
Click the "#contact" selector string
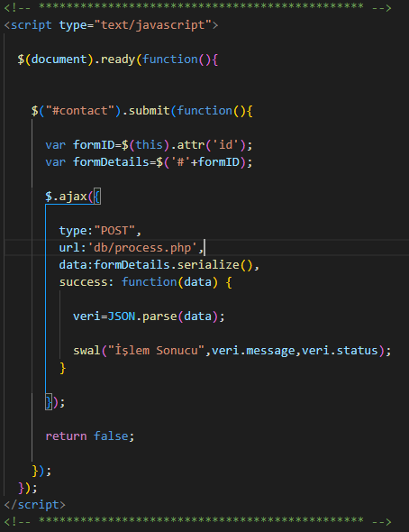click(x=80, y=111)
